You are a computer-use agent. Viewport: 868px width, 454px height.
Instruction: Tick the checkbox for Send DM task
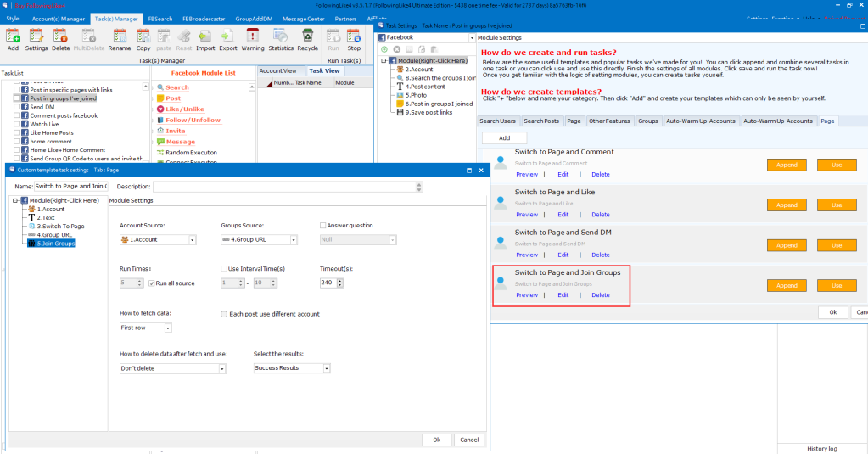(17, 107)
